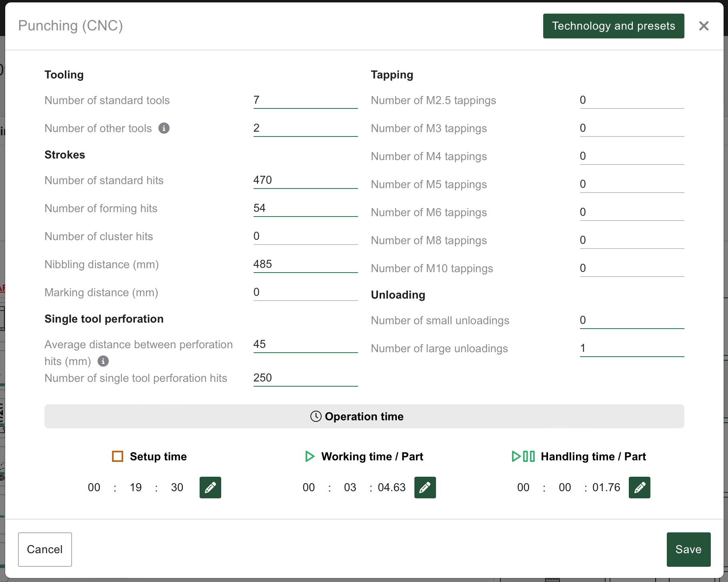
Task: Save the punching settings
Action: (688, 549)
